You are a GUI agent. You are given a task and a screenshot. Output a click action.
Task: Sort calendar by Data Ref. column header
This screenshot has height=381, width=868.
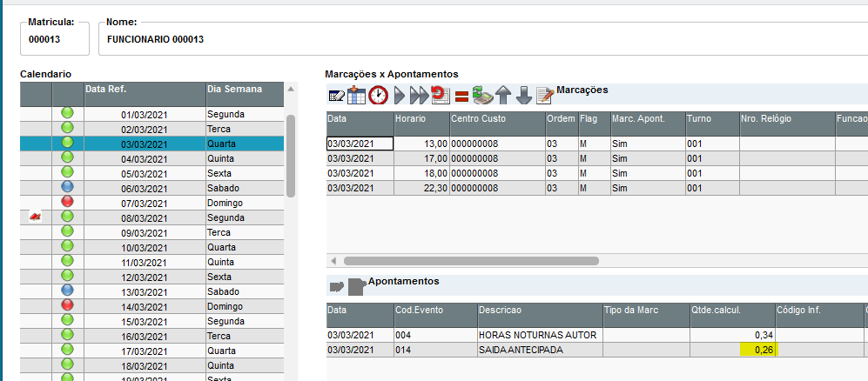(x=145, y=95)
